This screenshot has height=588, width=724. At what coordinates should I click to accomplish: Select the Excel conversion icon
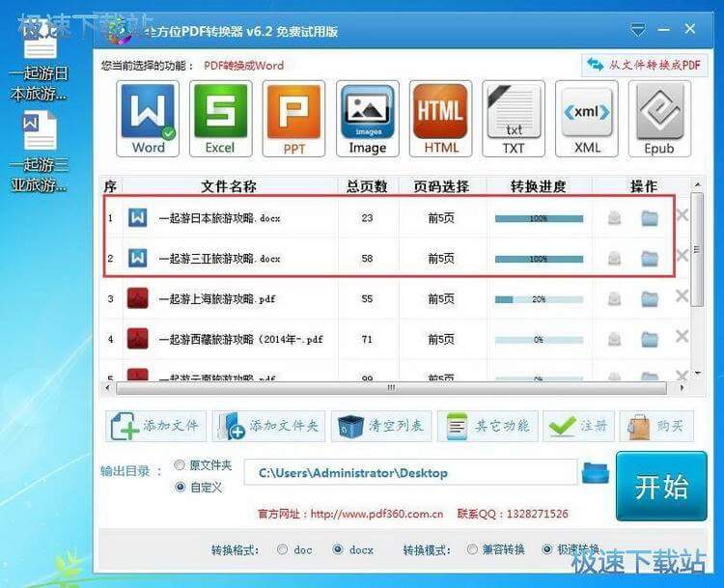(x=221, y=119)
